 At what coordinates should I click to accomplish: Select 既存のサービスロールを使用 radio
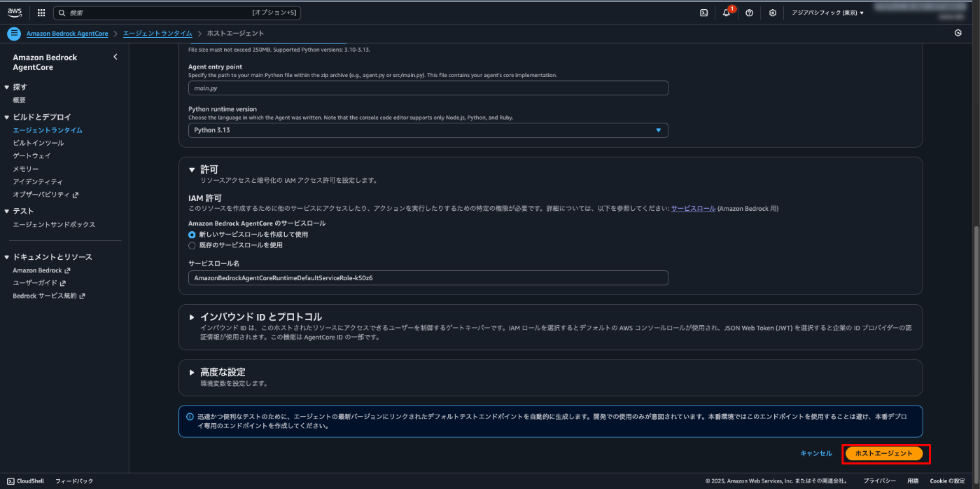coord(192,246)
